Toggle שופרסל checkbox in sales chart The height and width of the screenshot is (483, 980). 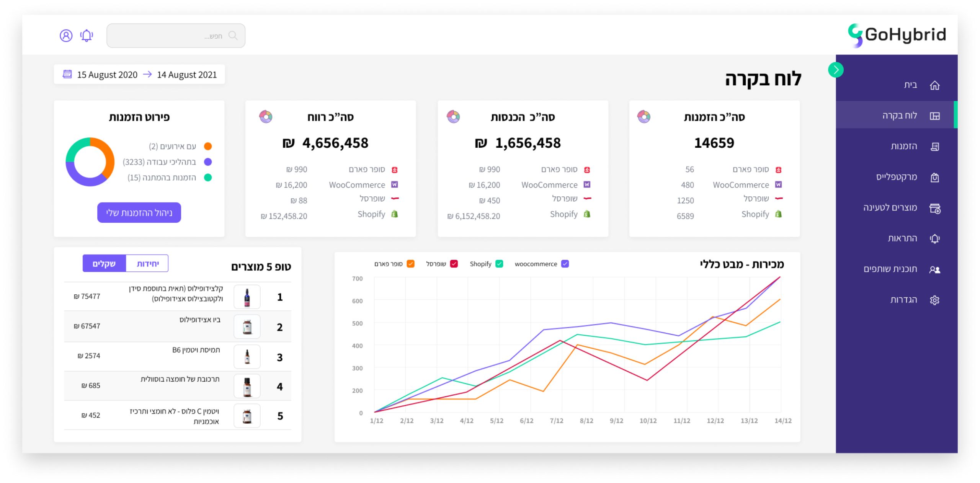tap(454, 264)
